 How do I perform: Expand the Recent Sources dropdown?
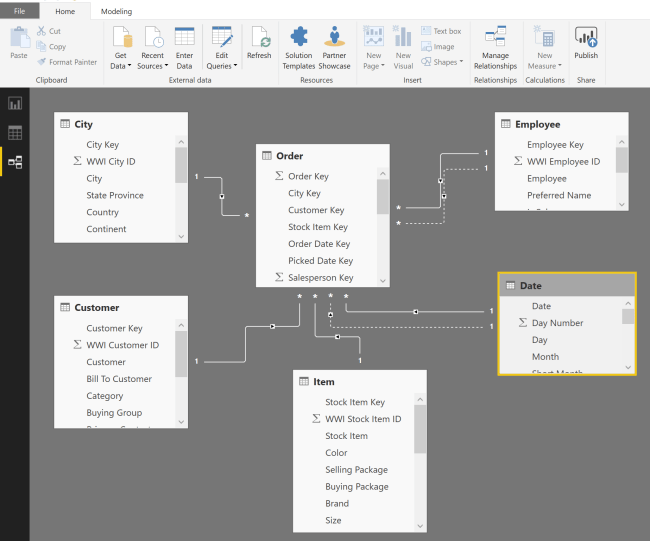coord(152,60)
